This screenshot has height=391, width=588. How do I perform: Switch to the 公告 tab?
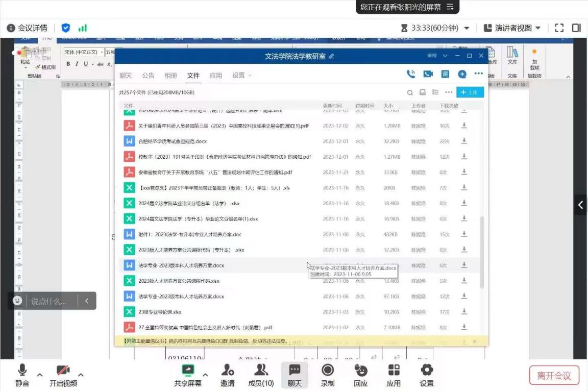click(x=148, y=76)
